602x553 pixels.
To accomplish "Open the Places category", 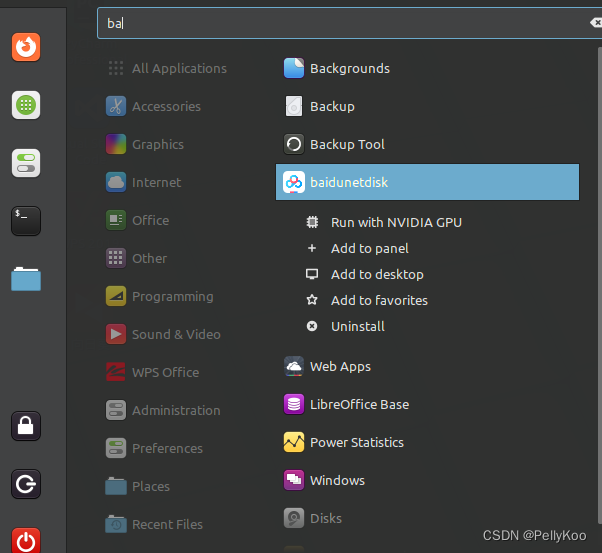I will 138,487.
